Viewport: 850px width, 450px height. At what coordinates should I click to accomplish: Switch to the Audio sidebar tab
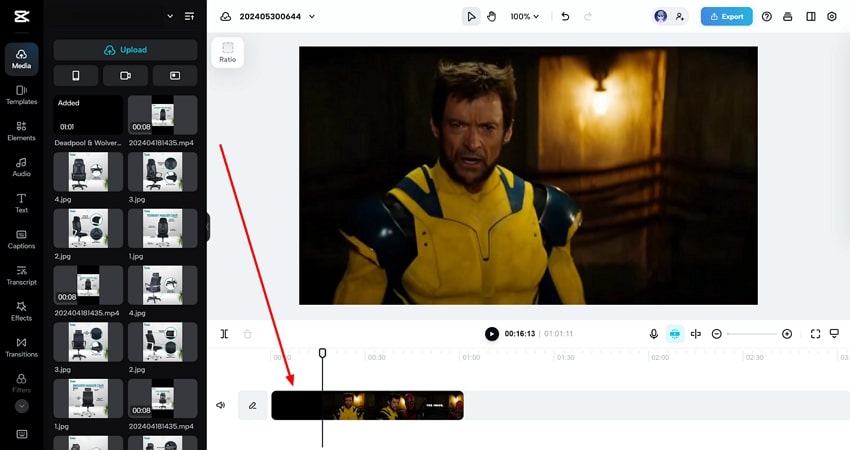(x=21, y=166)
